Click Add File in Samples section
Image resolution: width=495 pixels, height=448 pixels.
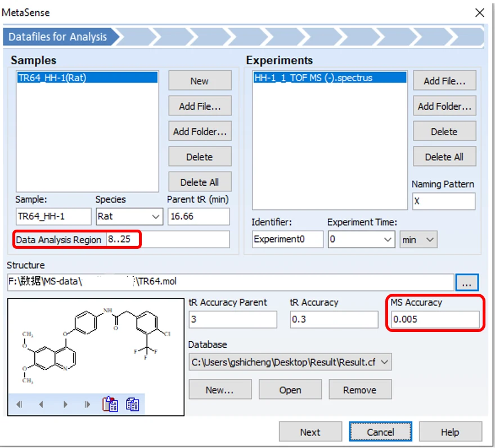200,106
